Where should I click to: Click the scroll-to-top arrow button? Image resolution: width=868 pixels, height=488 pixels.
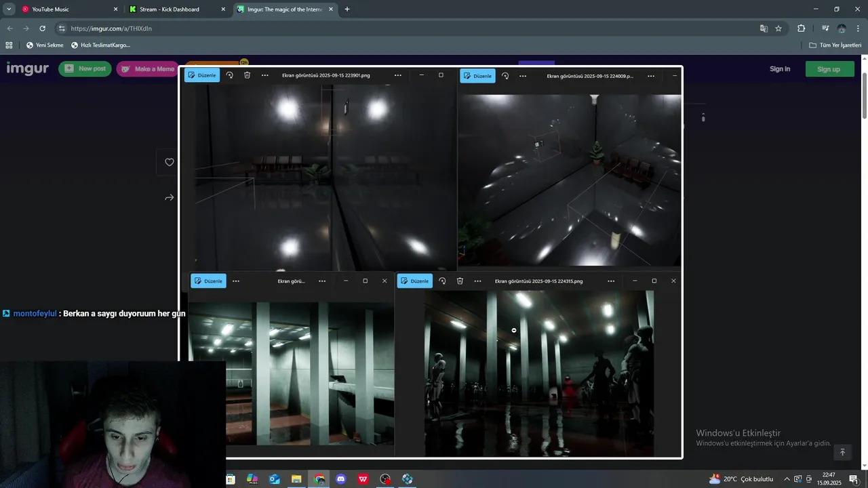pos(842,452)
